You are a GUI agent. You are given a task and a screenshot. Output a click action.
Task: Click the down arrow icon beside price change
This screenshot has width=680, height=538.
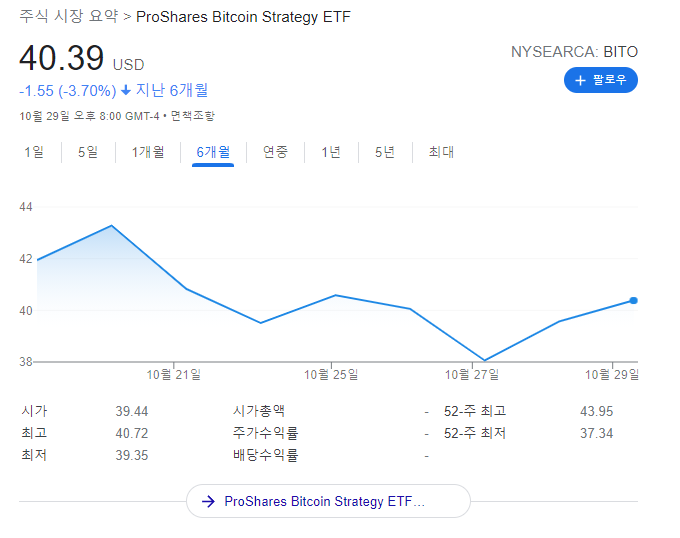coord(126,90)
